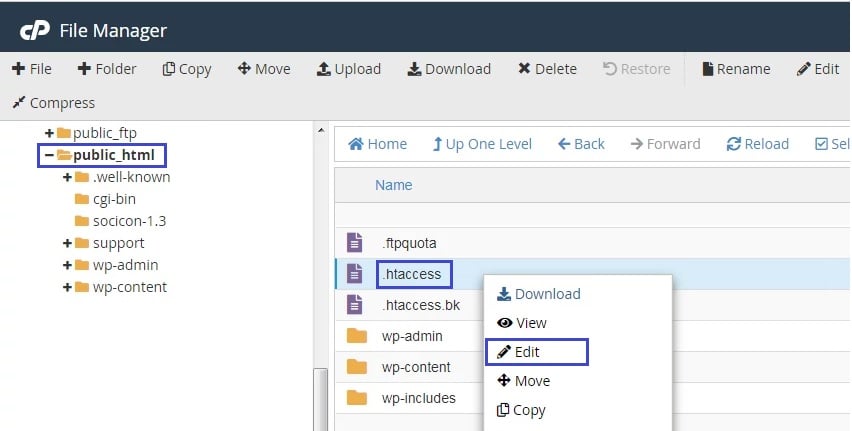Click Download in the top toolbar
Image resolution: width=852 pixels, height=431 pixels.
point(449,69)
